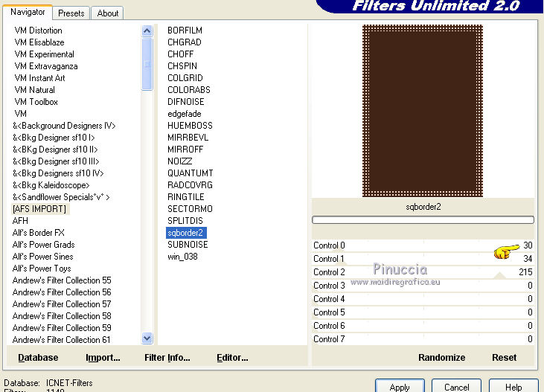Click the Control 6 slider
This screenshot has width=544, height=392.
423,326
